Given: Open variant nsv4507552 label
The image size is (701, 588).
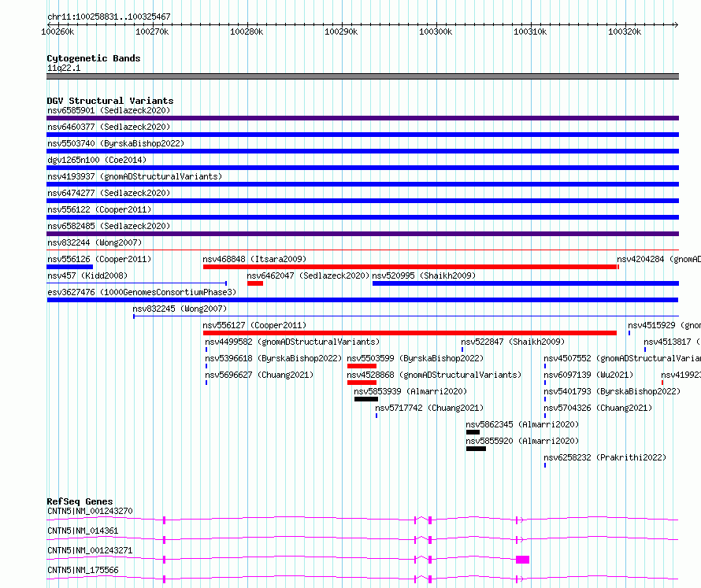Looking at the screenshot, I should [622, 358].
